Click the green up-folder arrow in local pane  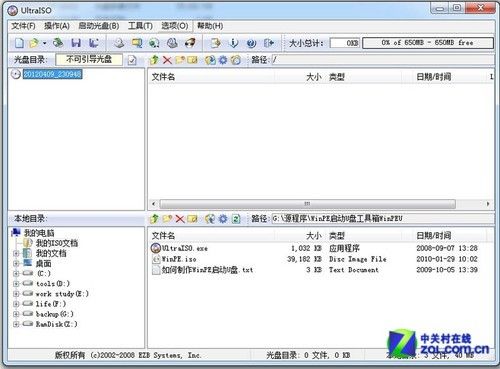154,219
